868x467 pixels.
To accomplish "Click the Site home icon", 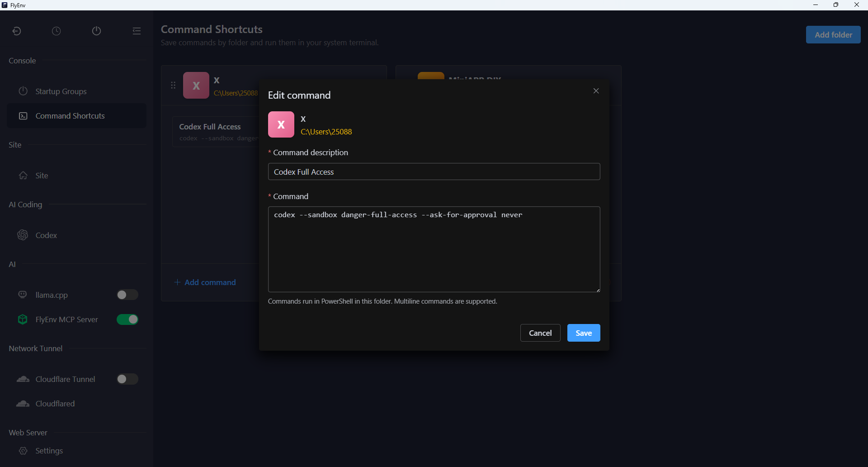I will point(23,176).
